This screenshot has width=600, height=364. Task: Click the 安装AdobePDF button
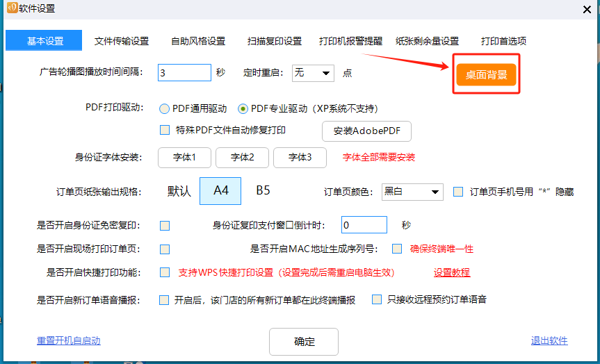tap(366, 131)
